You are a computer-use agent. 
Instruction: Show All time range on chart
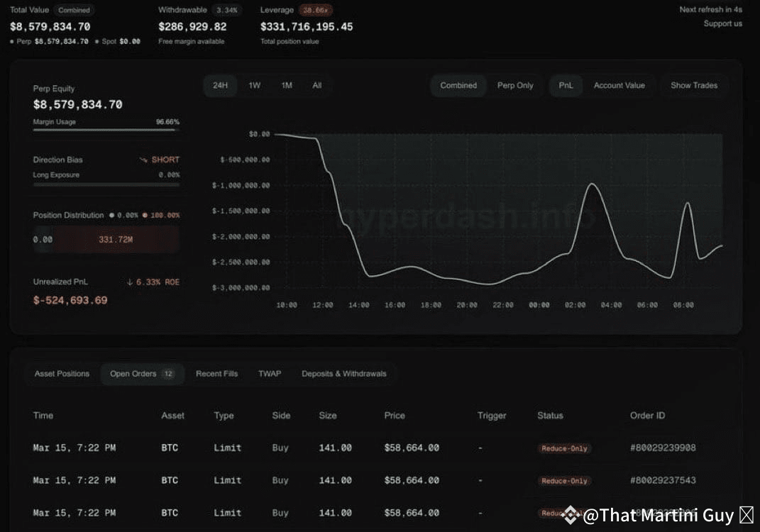tap(317, 85)
